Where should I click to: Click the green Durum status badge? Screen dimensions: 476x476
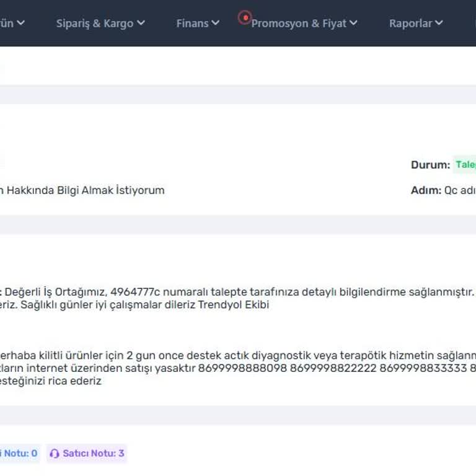tap(464, 164)
